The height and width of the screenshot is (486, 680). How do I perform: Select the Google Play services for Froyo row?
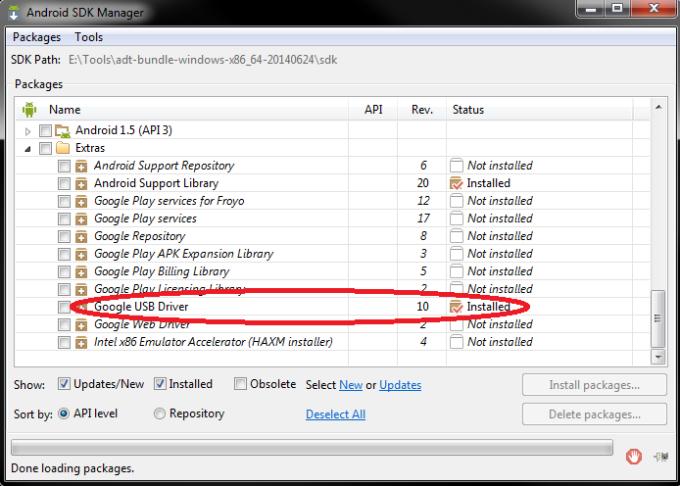[332, 201]
